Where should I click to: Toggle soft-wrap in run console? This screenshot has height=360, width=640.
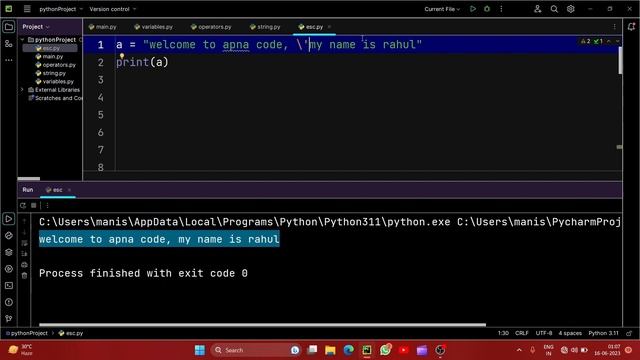tap(24, 243)
